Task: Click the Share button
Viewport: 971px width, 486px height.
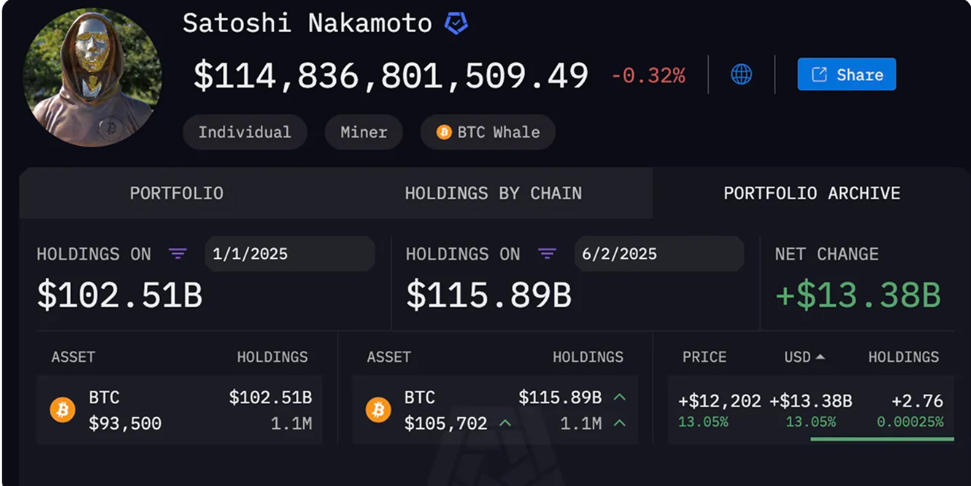Action: [x=847, y=74]
